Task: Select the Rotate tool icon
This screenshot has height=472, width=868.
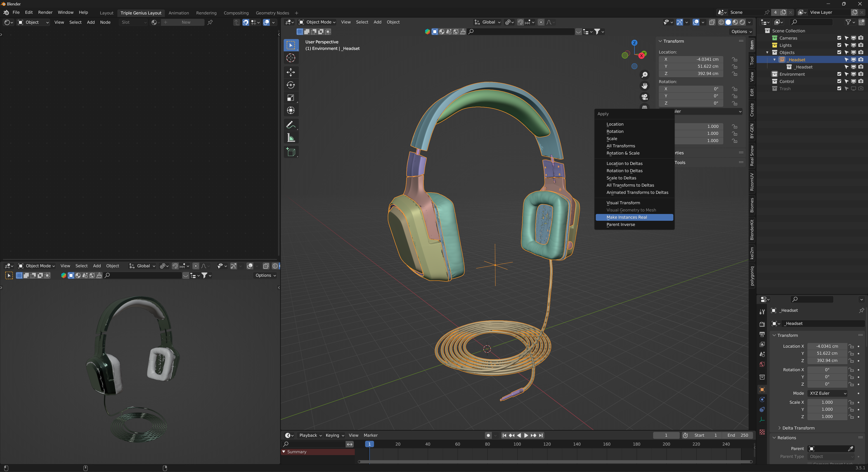Action: point(291,85)
